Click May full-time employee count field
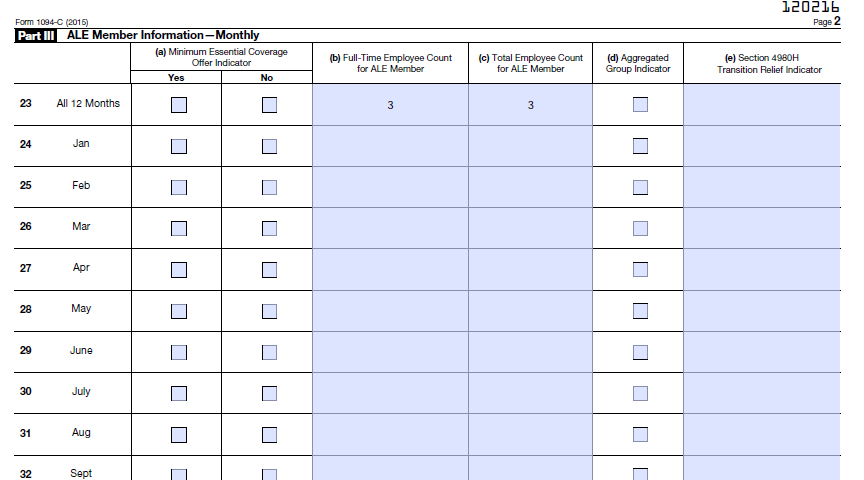864x480 pixels. [x=390, y=311]
